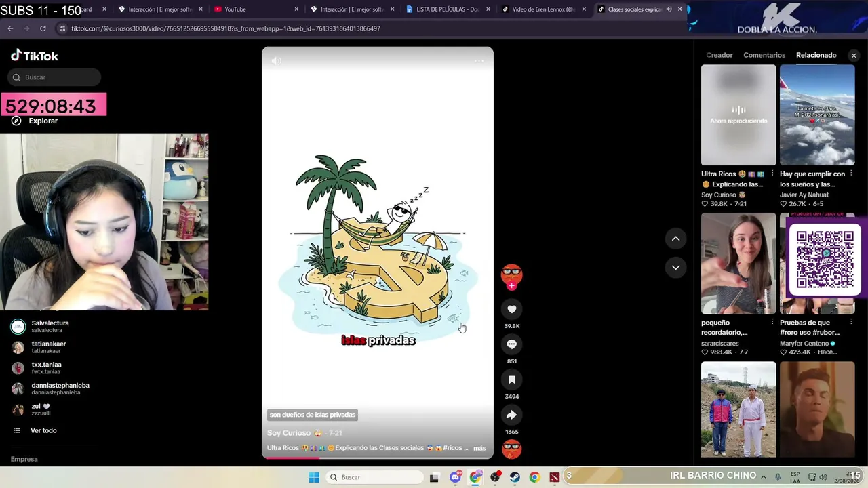868x488 pixels.
Task: Open Task View in the taskbar
Action: tap(435, 477)
